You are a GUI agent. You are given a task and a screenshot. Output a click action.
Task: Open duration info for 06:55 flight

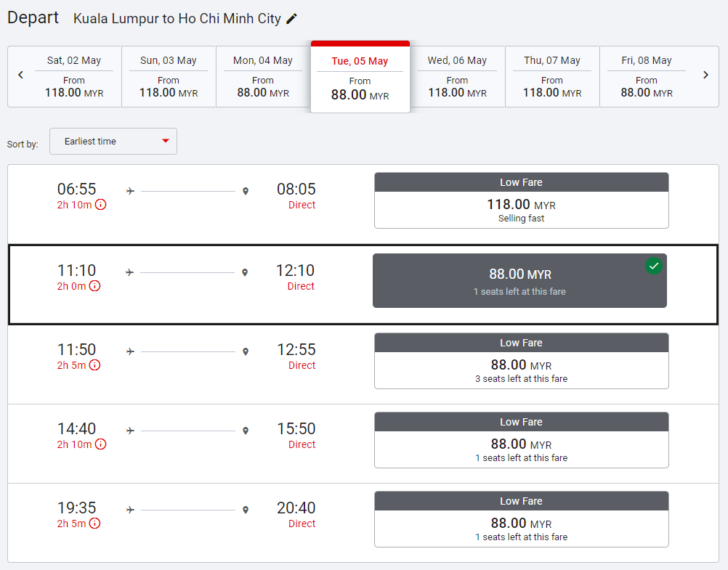point(100,205)
